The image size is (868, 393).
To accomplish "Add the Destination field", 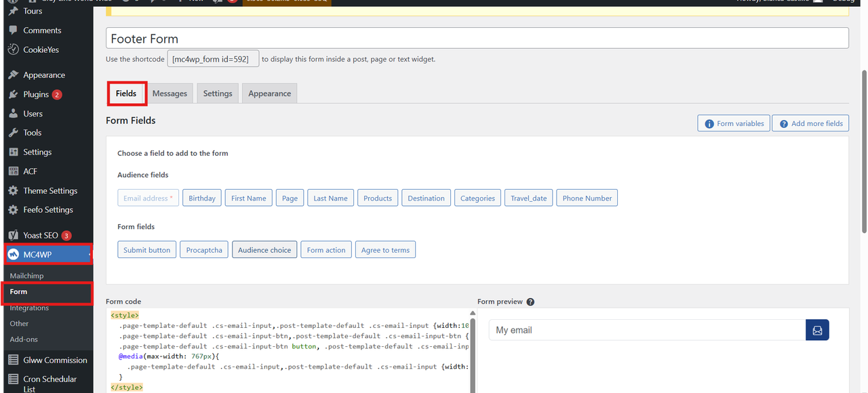I will click(x=426, y=199).
